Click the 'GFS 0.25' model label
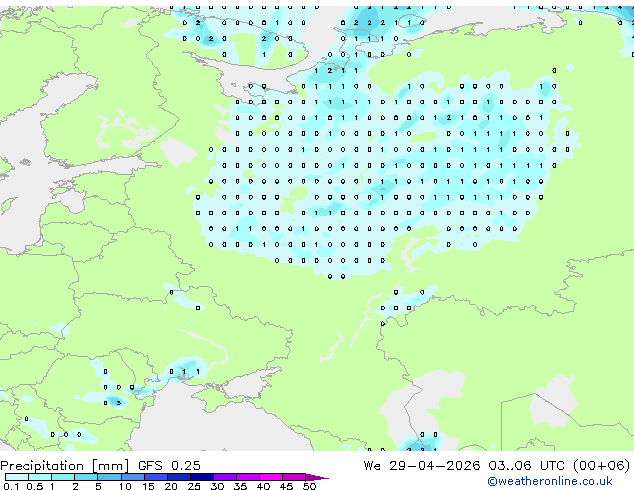634x490 pixels. point(169,466)
